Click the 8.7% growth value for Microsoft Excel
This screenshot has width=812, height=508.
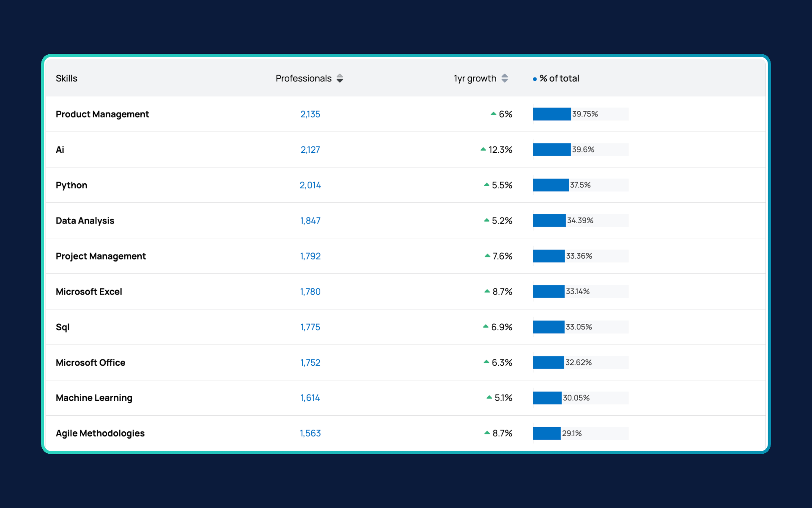click(502, 292)
